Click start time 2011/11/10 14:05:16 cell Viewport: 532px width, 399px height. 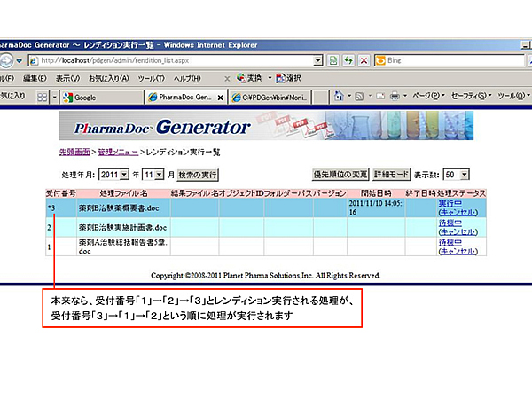[375, 207]
